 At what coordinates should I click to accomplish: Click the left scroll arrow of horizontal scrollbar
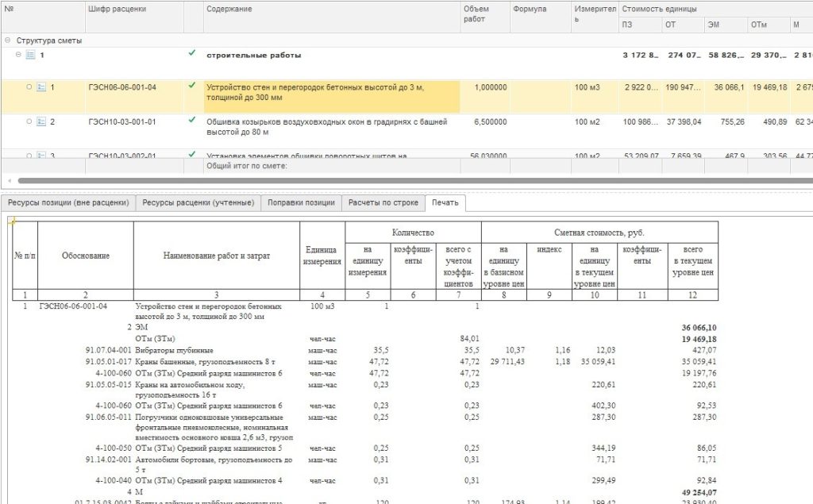point(7,181)
